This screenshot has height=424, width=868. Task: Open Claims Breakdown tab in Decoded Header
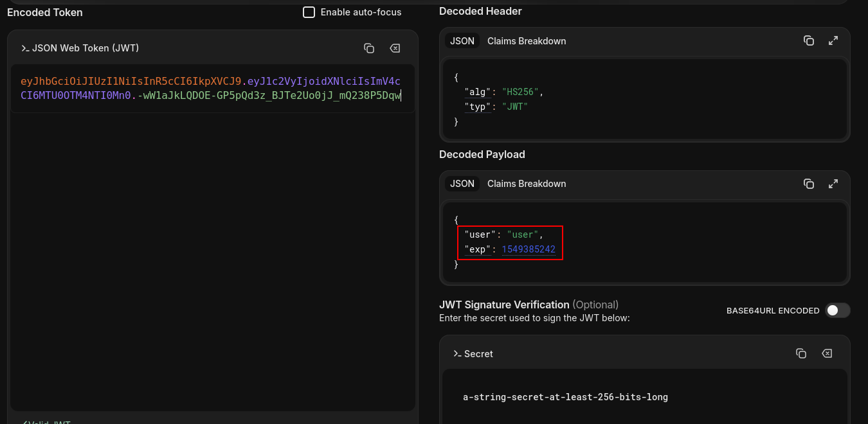coord(527,40)
